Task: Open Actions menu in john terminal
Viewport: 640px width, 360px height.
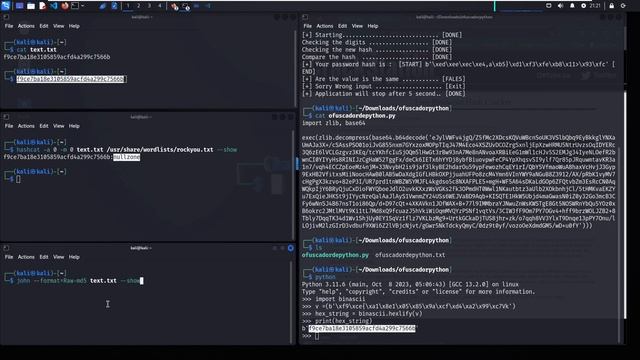Action: pos(26,257)
